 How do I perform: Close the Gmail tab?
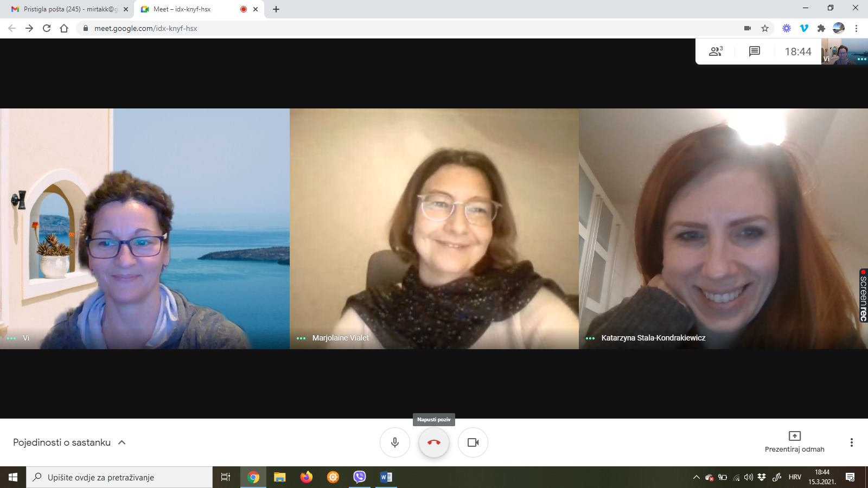click(125, 9)
